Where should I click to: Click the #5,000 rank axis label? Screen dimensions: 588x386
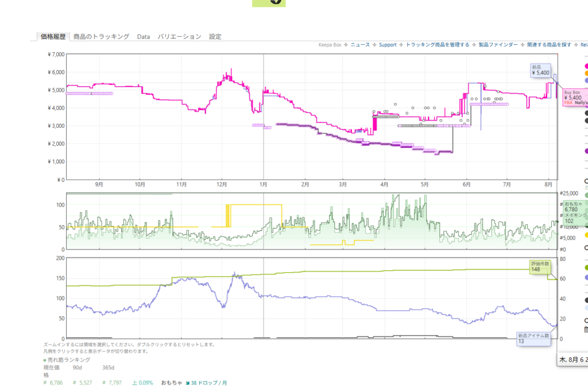pos(568,238)
